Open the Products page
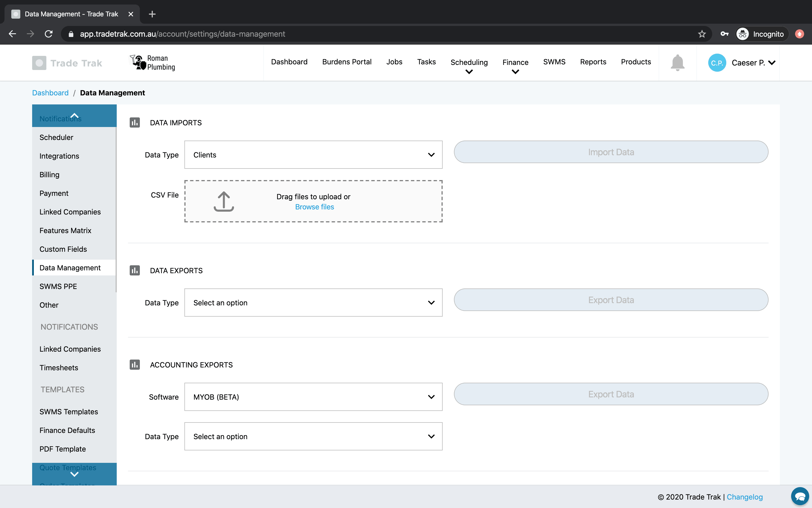Image resolution: width=812 pixels, height=508 pixels. pyautogui.click(x=636, y=62)
